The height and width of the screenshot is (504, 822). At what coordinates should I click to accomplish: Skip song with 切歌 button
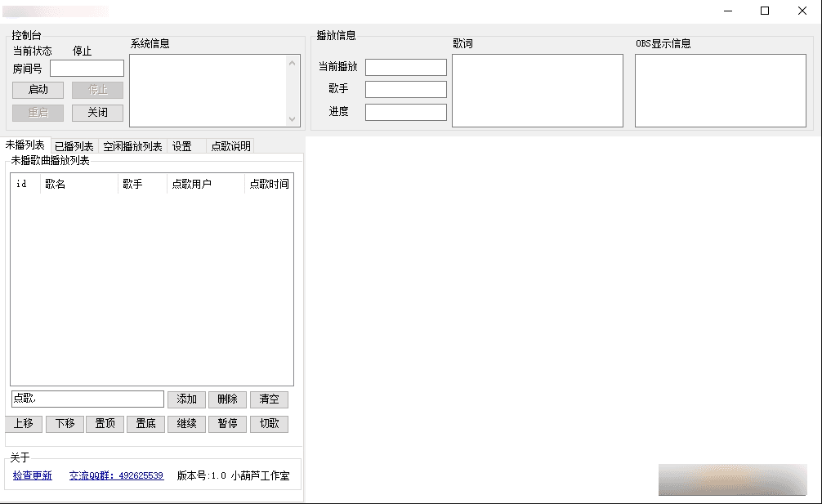269,424
